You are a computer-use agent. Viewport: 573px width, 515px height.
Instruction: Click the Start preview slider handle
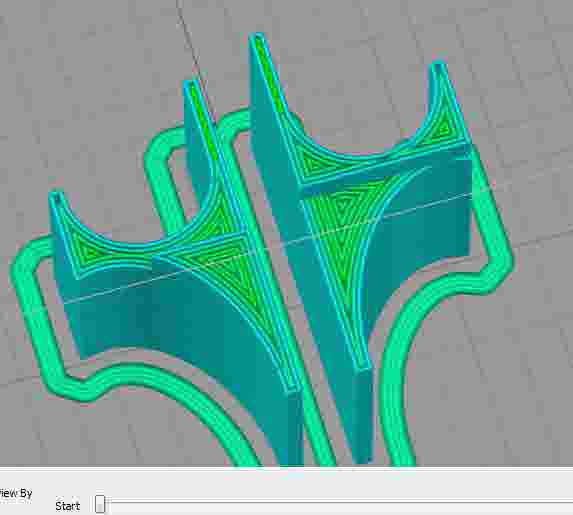click(100, 504)
